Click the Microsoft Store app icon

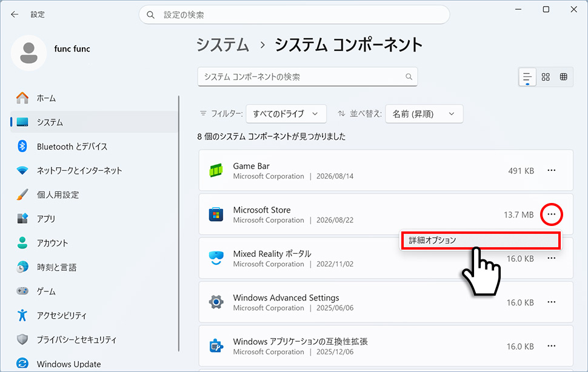point(216,214)
